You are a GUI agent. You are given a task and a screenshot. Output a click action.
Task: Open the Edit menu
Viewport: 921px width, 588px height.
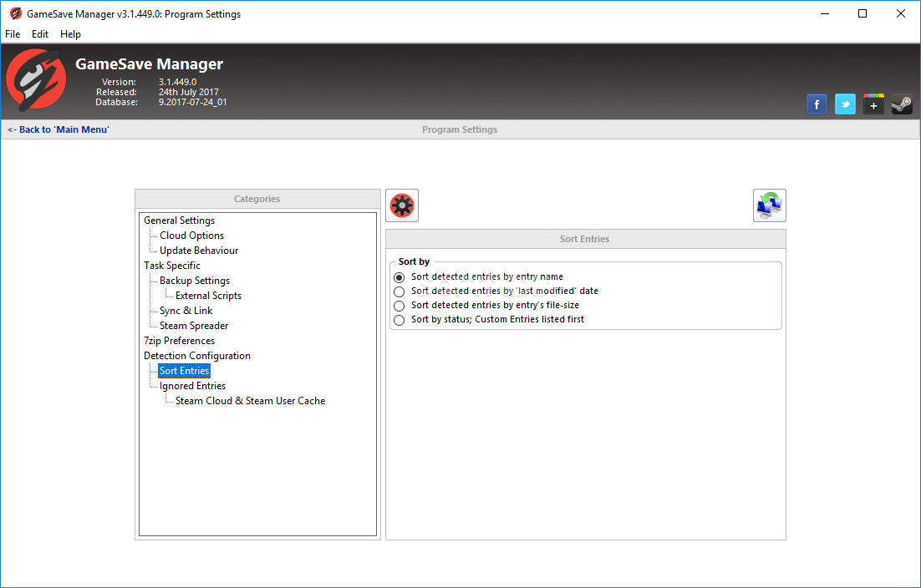point(40,34)
